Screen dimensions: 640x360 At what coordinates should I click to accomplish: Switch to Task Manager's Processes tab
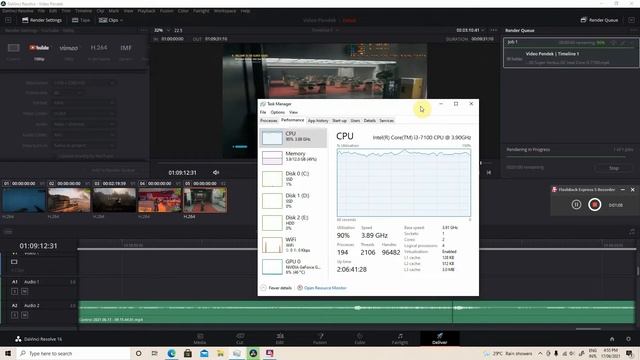click(269, 120)
